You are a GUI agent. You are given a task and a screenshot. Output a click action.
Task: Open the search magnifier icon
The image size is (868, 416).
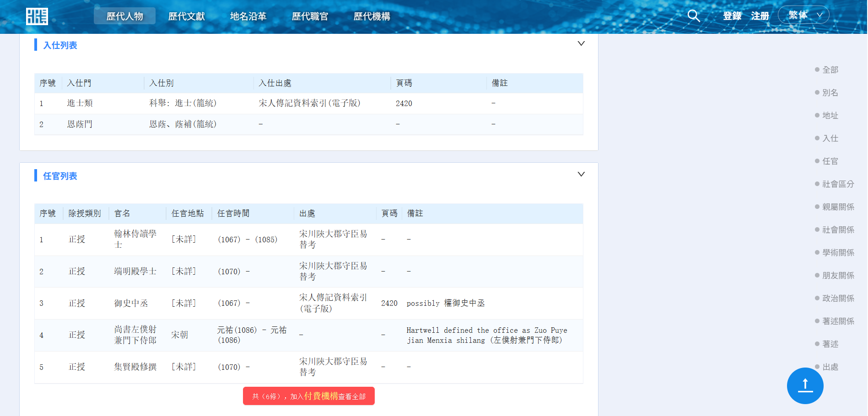694,16
